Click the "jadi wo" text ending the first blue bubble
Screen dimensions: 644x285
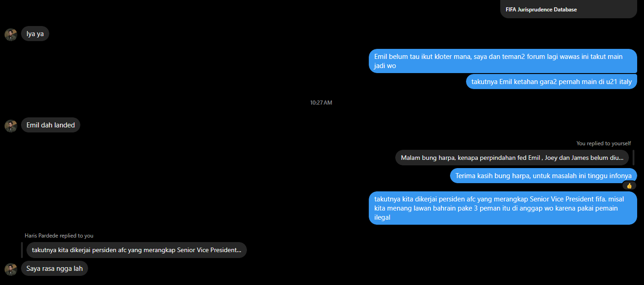pyautogui.click(x=385, y=66)
